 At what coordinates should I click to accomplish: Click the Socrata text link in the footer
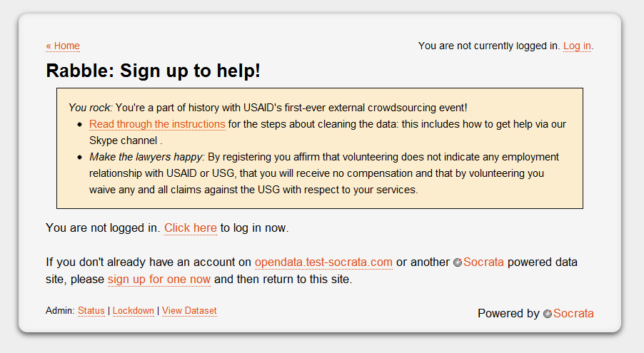(x=573, y=314)
